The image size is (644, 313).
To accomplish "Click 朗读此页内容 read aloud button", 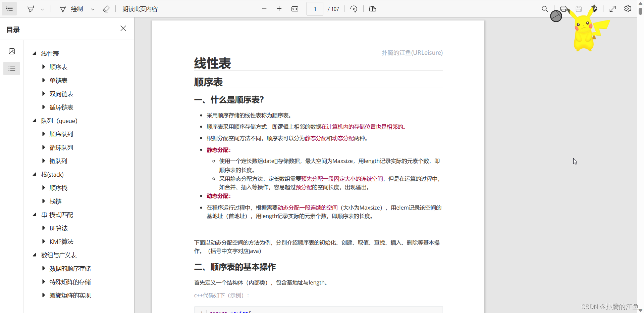I will [140, 9].
